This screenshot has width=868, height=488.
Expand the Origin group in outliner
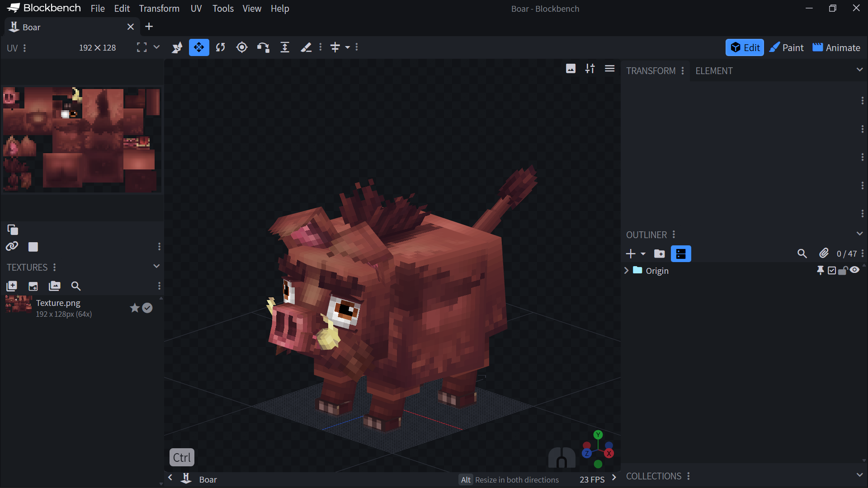(x=626, y=271)
